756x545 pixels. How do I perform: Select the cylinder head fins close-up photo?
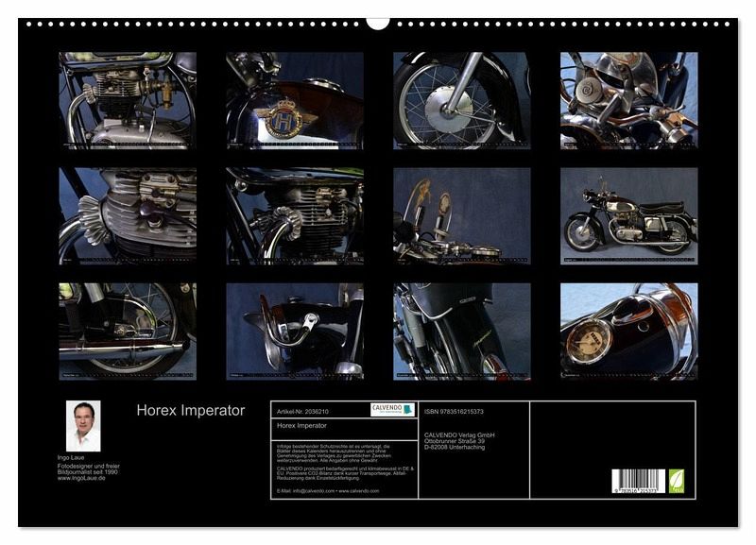(128, 216)
